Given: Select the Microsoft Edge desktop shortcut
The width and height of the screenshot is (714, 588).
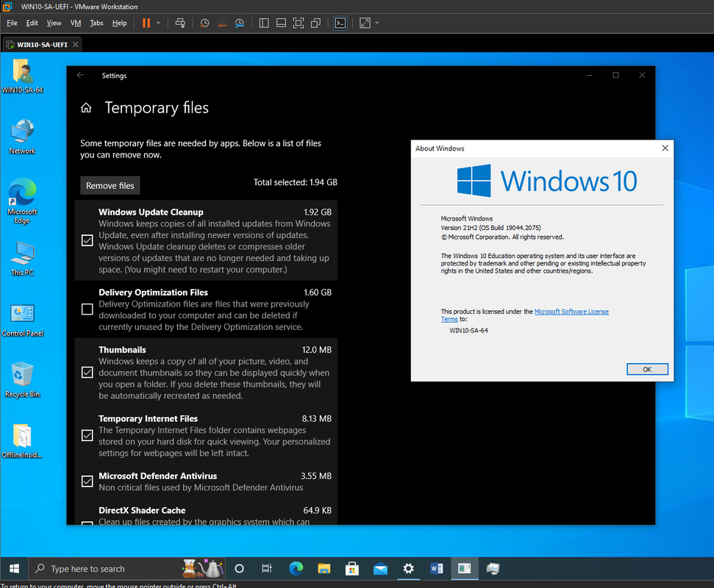Looking at the screenshot, I should [22, 201].
